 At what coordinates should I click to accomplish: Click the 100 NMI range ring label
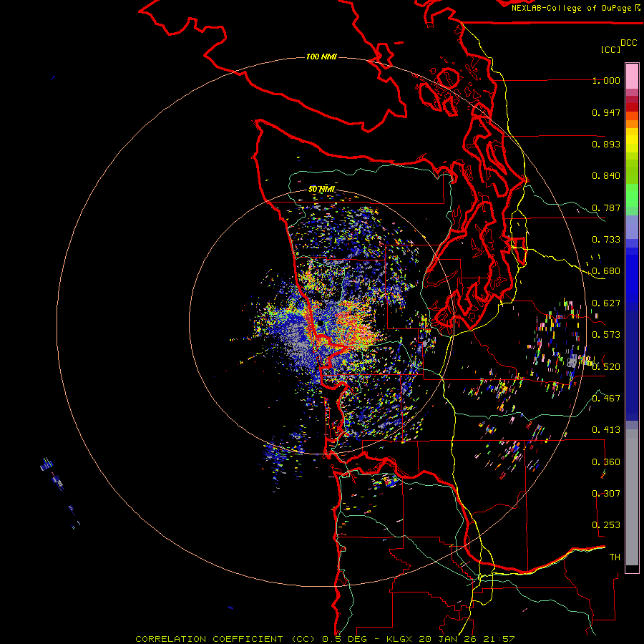coord(321,57)
